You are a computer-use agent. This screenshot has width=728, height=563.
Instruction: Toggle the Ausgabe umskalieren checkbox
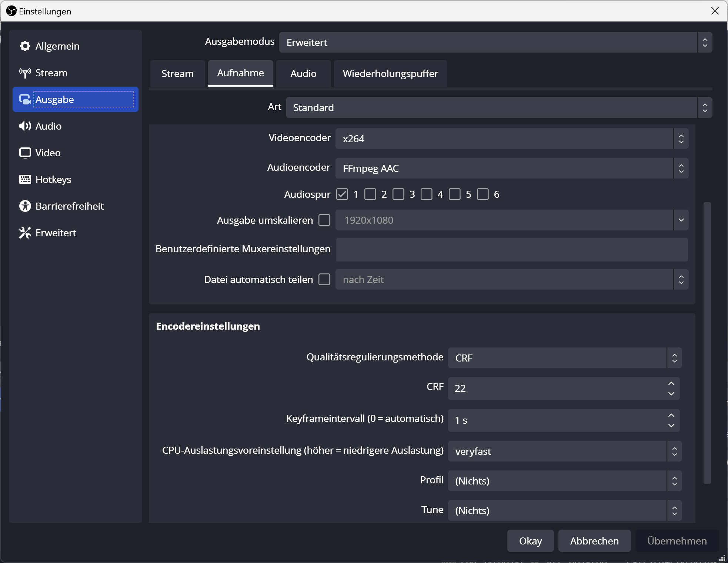324,220
